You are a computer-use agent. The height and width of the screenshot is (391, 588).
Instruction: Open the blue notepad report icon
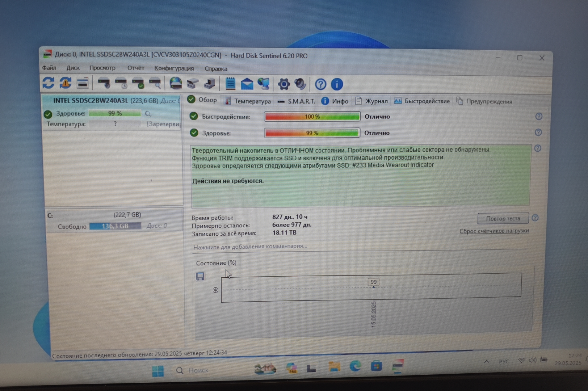coord(230,84)
